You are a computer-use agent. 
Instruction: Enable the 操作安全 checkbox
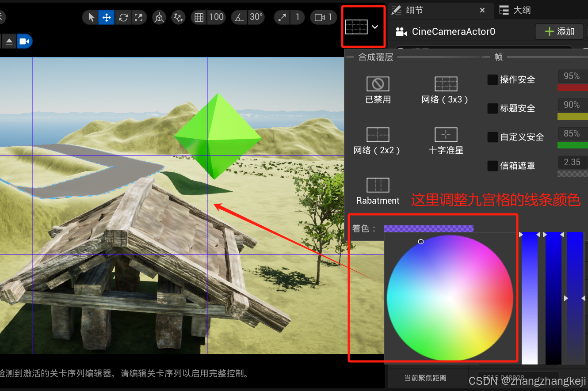pyautogui.click(x=493, y=80)
